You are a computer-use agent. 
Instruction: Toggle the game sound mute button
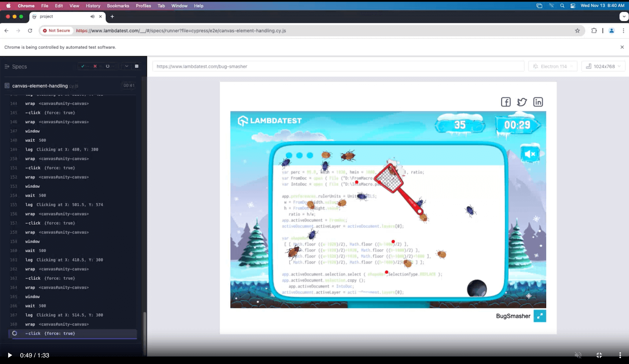coord(530,154)
